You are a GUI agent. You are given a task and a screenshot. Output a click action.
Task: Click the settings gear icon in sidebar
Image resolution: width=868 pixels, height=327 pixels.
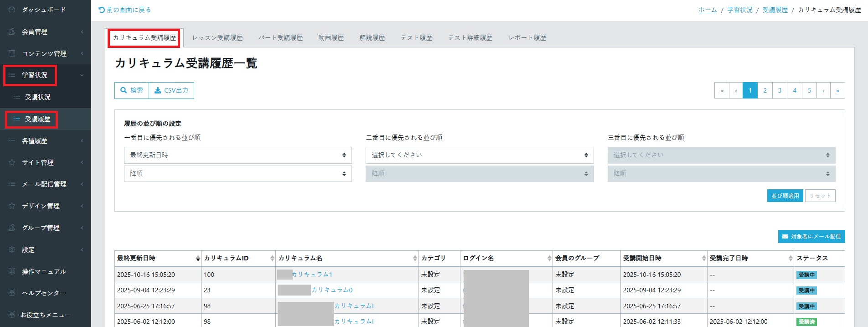[x=12, y=249]
